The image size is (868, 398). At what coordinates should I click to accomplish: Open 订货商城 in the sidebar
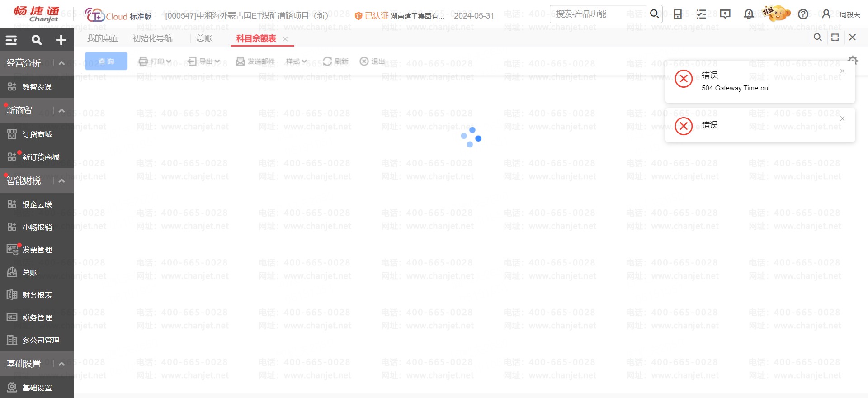tap(37, 134)
